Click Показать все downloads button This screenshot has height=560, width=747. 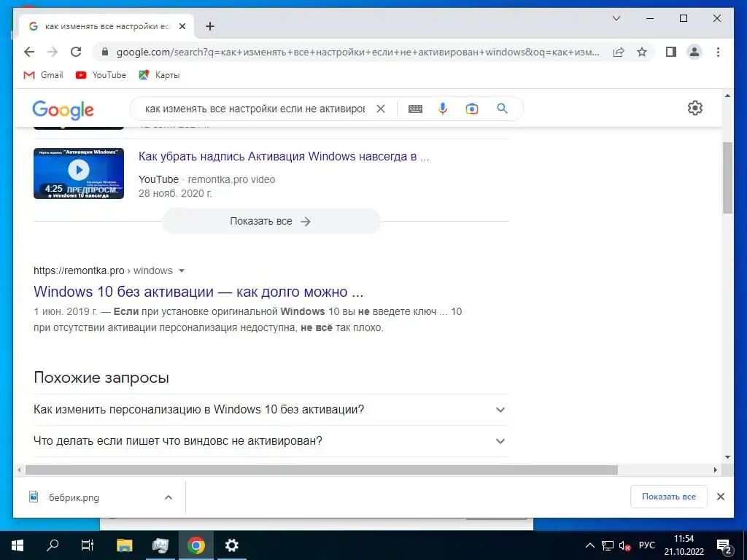click(x=668, y=497)
